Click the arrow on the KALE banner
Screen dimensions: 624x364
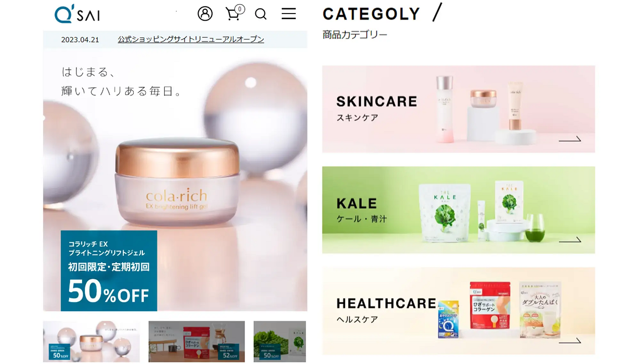coord(570,240)
